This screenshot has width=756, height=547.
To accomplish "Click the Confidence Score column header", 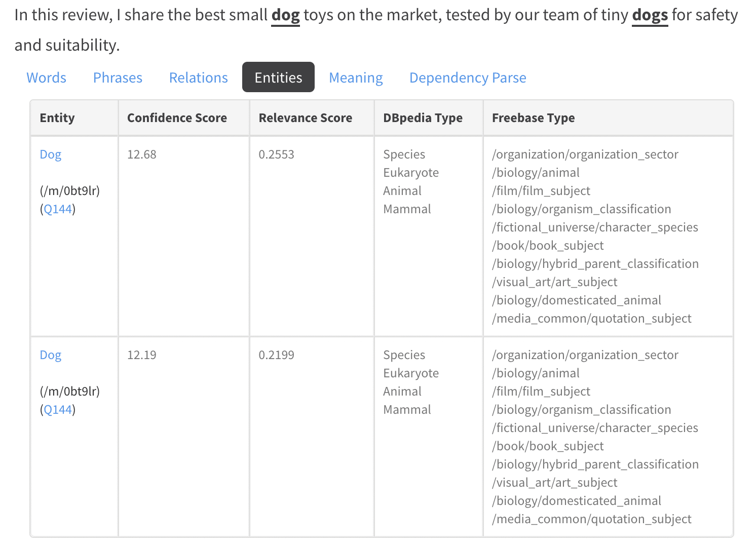I will 177,118.
